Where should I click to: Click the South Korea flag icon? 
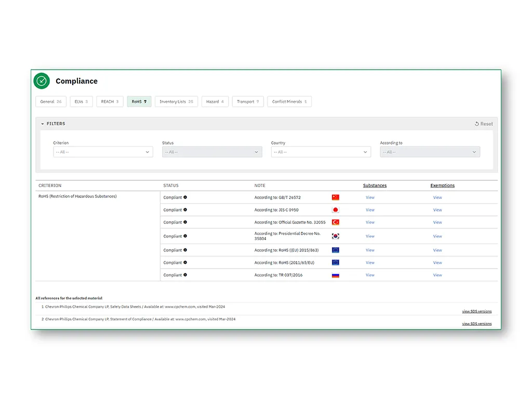click(336, 236)
